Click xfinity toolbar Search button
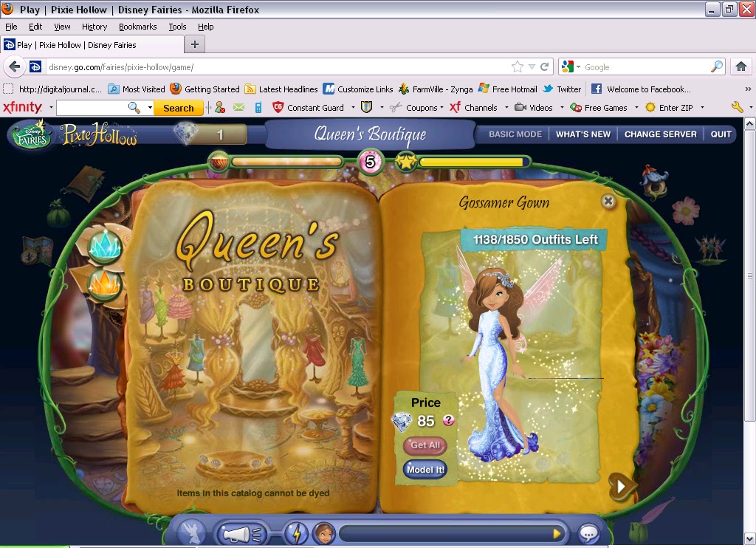The image size is (756, 548). [x=179, y=108]
